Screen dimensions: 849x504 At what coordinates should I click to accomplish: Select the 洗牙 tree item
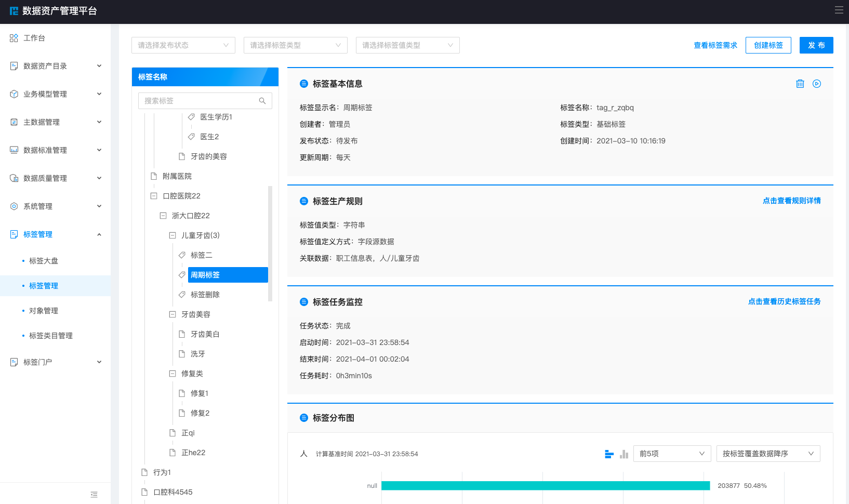coord(198,354)
